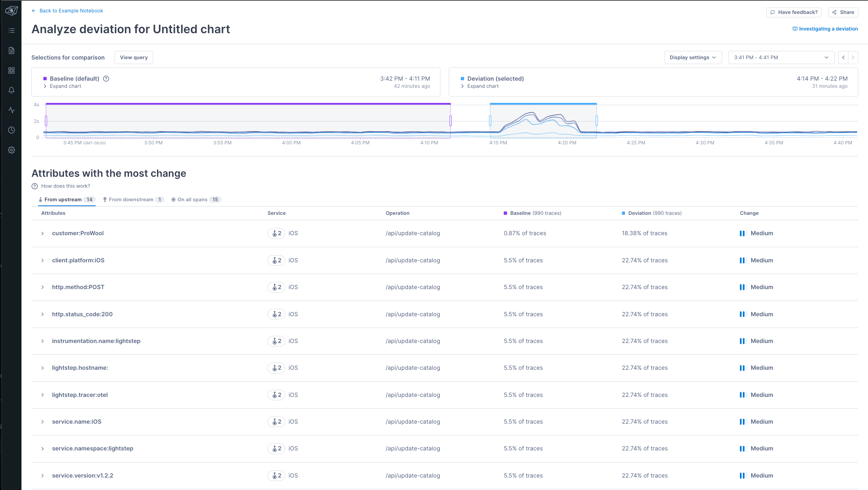The image size is (868, 490).
Task: Open the settings gear in the sidebar
Action: point(12,150)
